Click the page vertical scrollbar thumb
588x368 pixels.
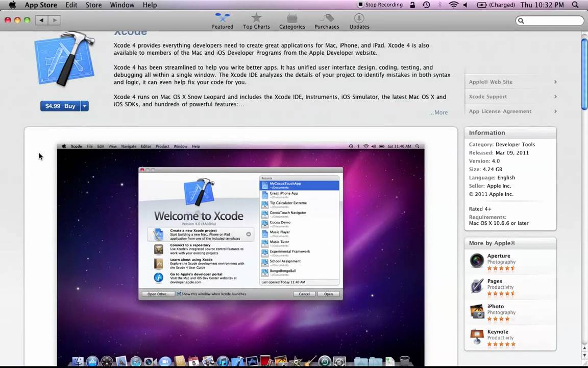point(584,73)
